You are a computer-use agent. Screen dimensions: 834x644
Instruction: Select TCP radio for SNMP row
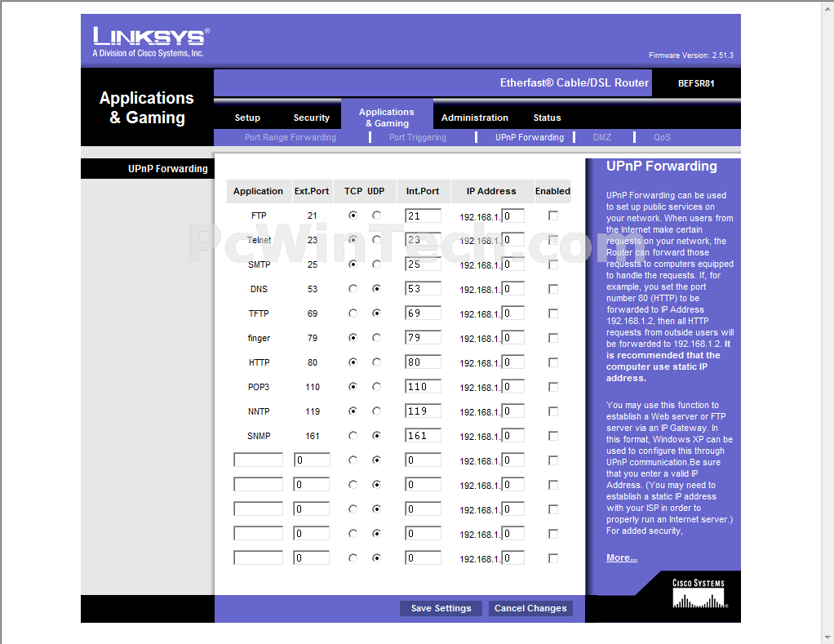353,436
